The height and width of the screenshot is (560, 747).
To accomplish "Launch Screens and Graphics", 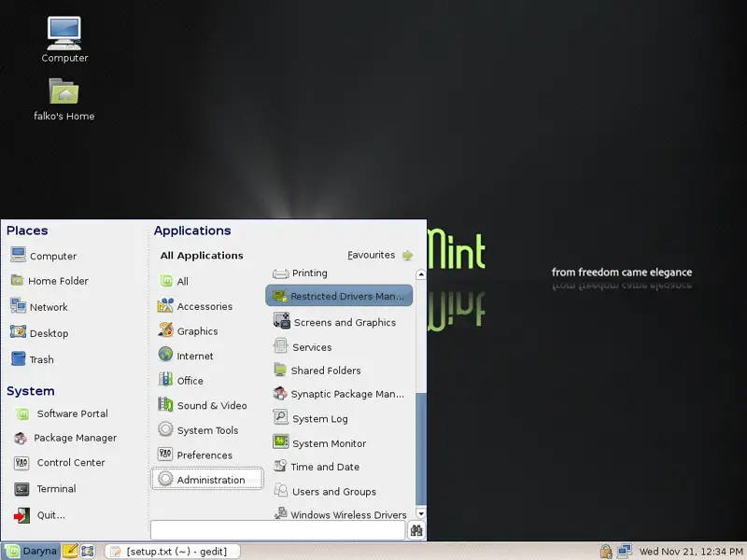I will [334, 322].
